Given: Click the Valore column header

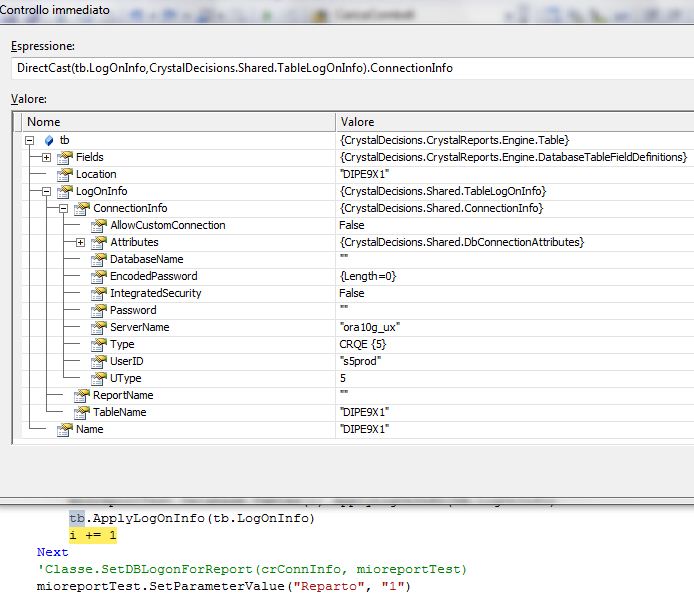Looking at the screenshot, I should pos(515,122).
